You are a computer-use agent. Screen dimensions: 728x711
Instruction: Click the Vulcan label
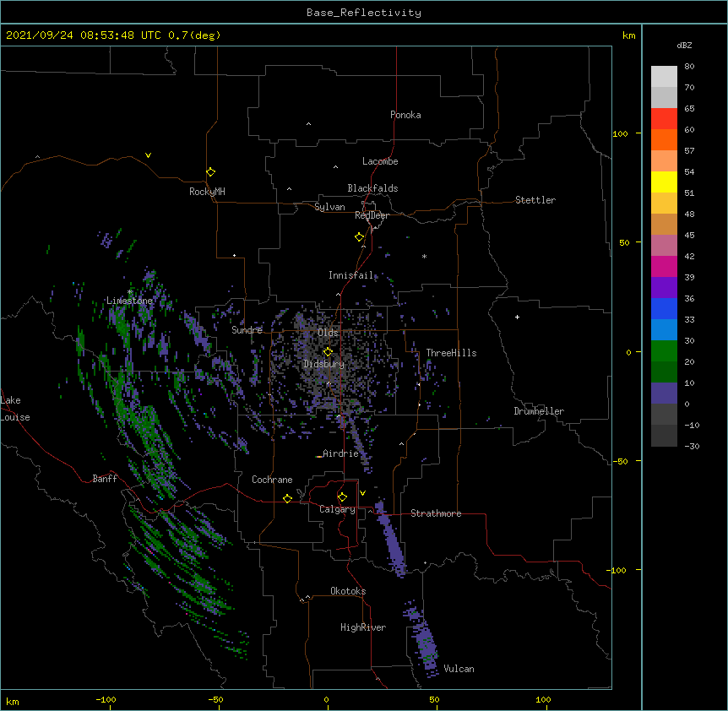pos(459,669)
